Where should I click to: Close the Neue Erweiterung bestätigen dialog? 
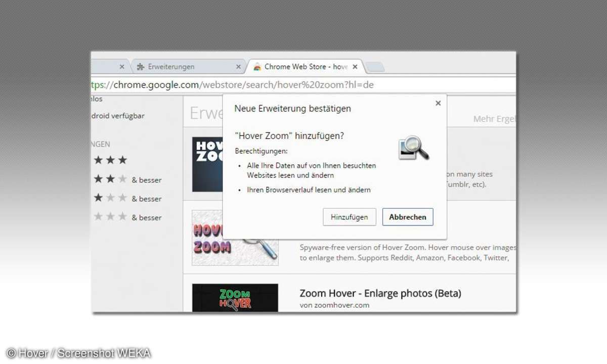(438, 103)
